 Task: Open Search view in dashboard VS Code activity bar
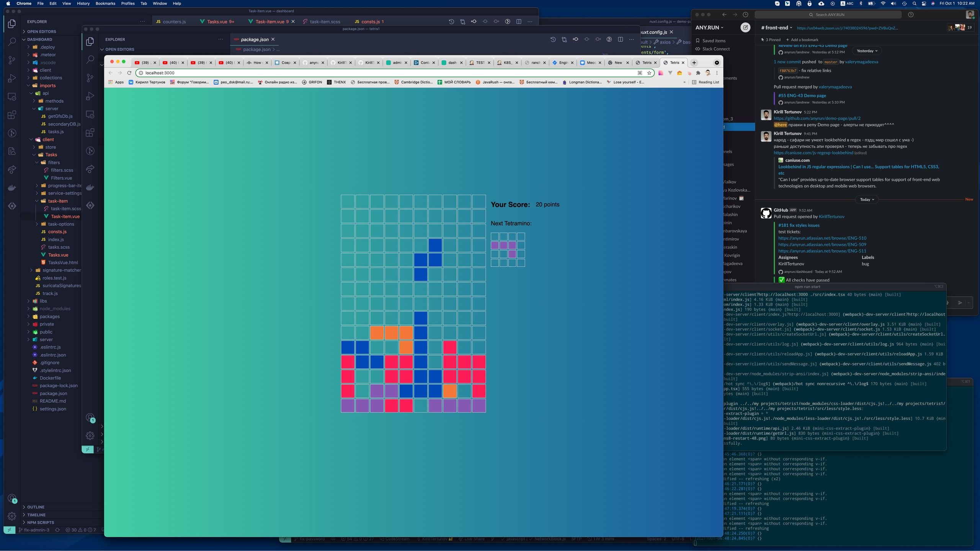pos(12,42)
